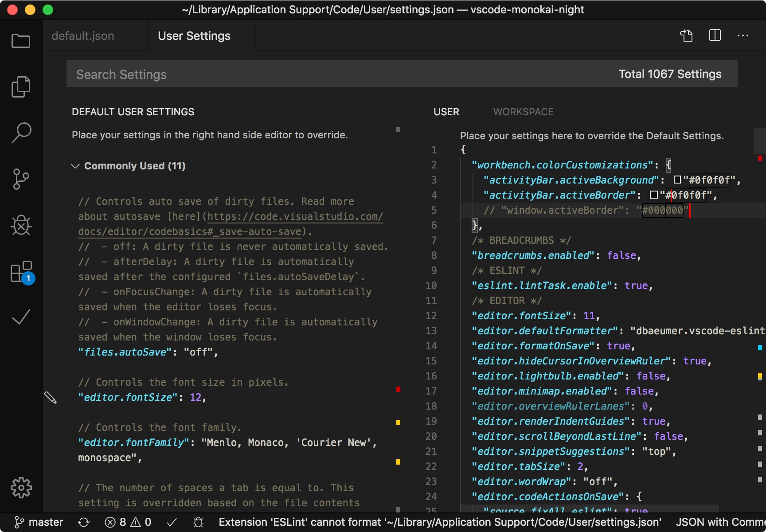Open the Extensions view showing one update
This screenshot has width=766, height=532.
point(21,271)
